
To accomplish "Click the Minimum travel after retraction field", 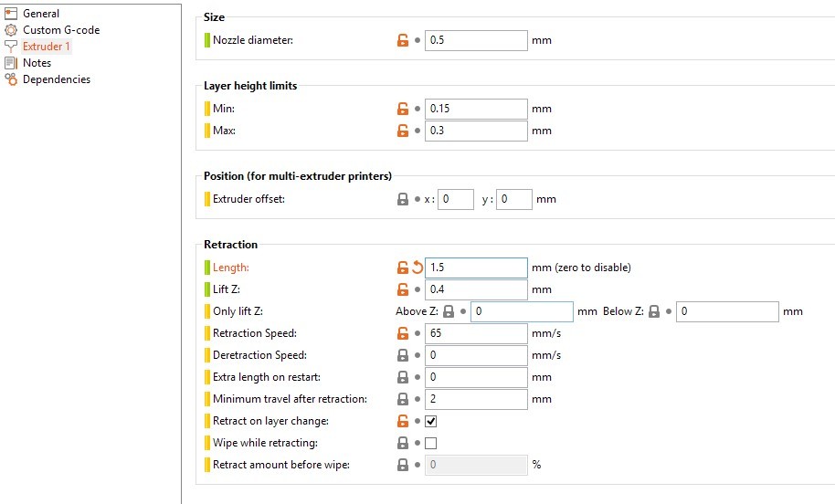I will tap(476, 399).
